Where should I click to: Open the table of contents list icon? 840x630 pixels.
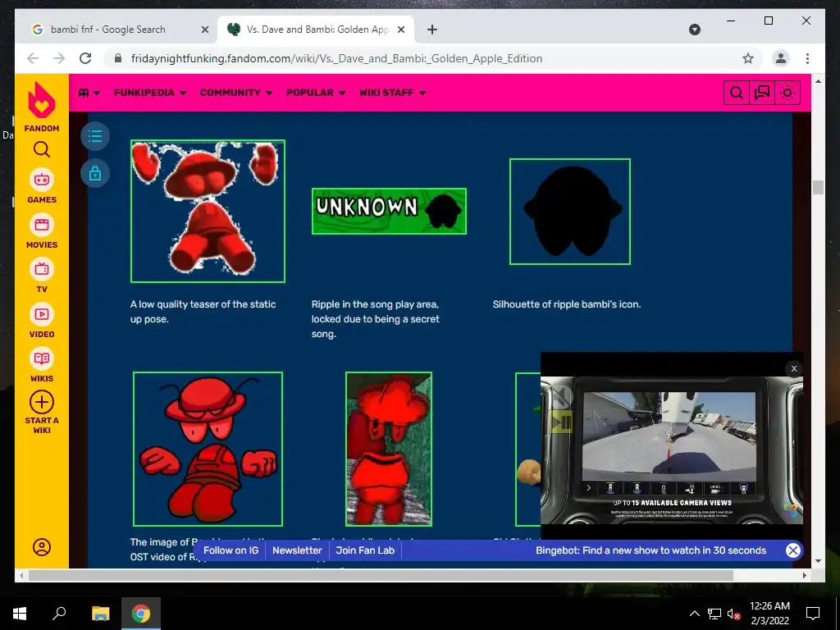[x=95, y=136]
